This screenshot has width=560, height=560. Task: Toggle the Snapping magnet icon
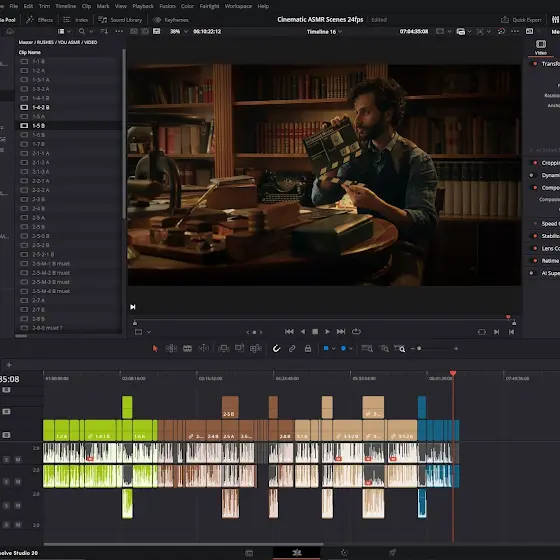[x=276, y=349]
